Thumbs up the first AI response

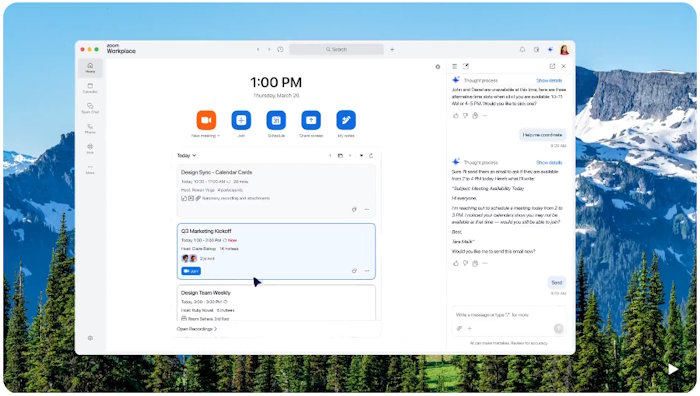coord(456,116)
